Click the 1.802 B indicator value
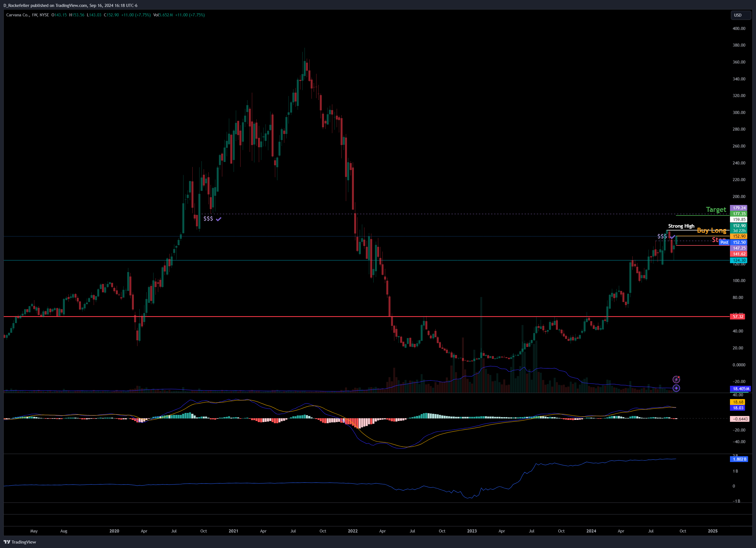Viewport: 756px width, 548px height. 739,459
